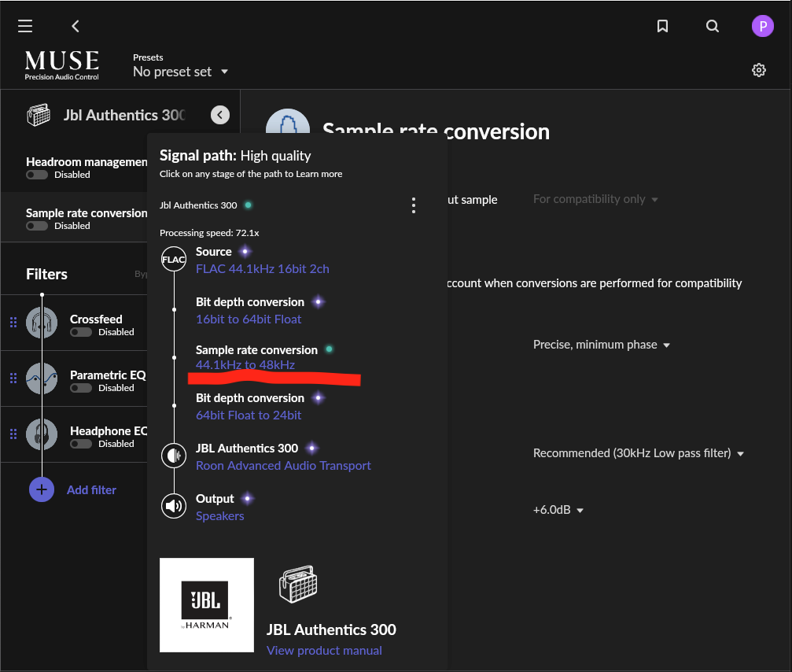Open the settings gear icon
792x672 pixels.
759,70
